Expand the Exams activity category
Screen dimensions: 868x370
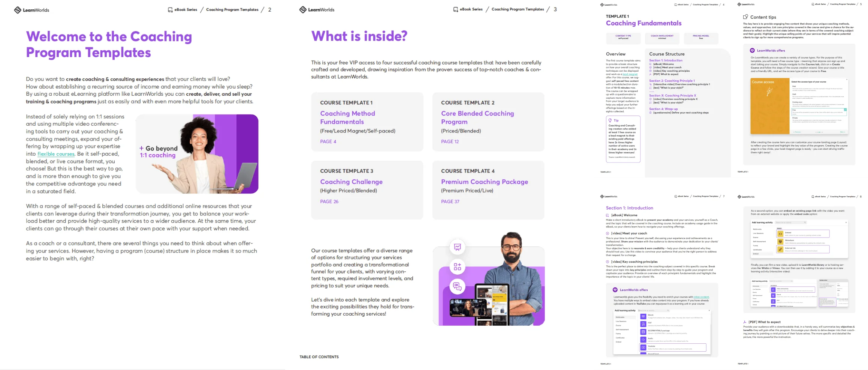(x=618, y=325)
